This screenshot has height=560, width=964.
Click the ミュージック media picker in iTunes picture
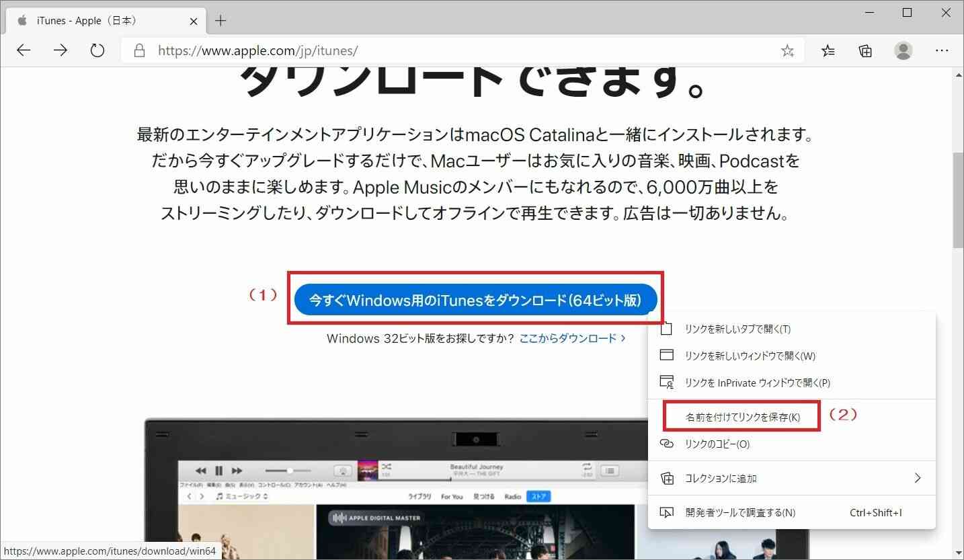coord(242,496)
